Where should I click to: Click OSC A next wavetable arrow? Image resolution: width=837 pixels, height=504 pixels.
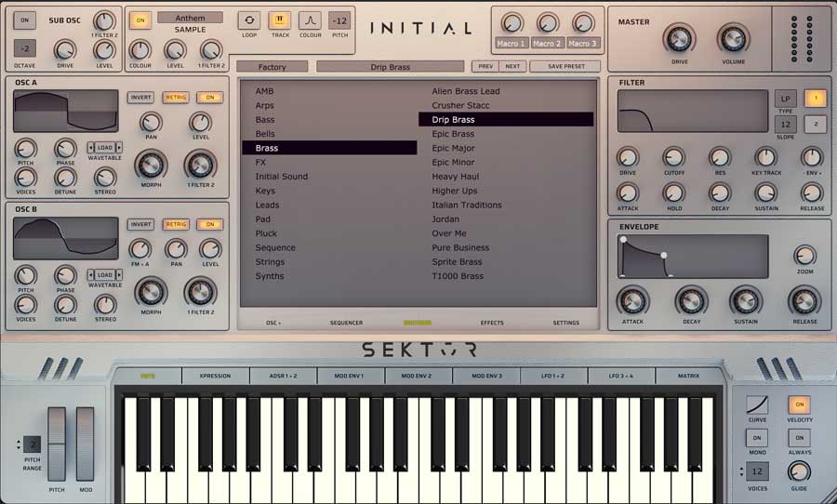[x=119, y=147]
